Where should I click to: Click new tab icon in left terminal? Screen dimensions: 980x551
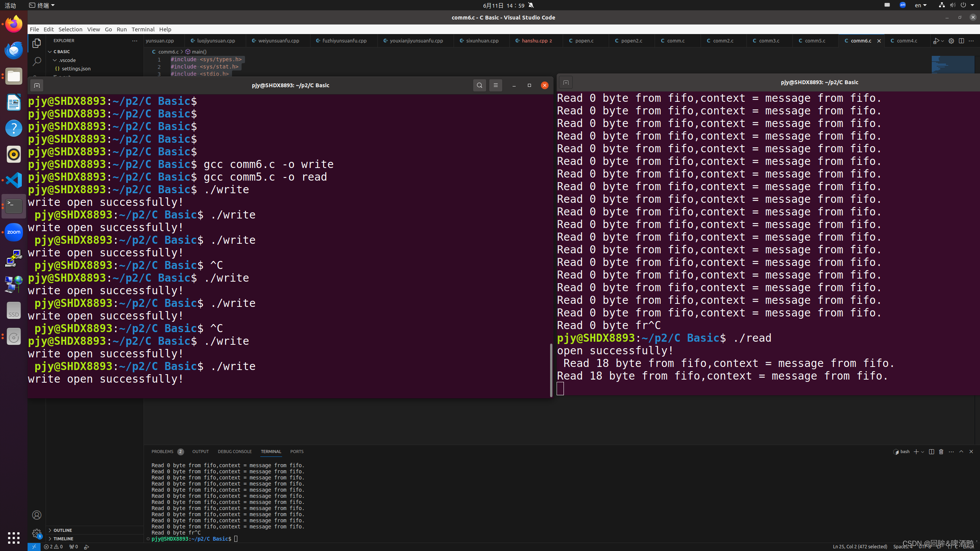click(x=37, y=85)
